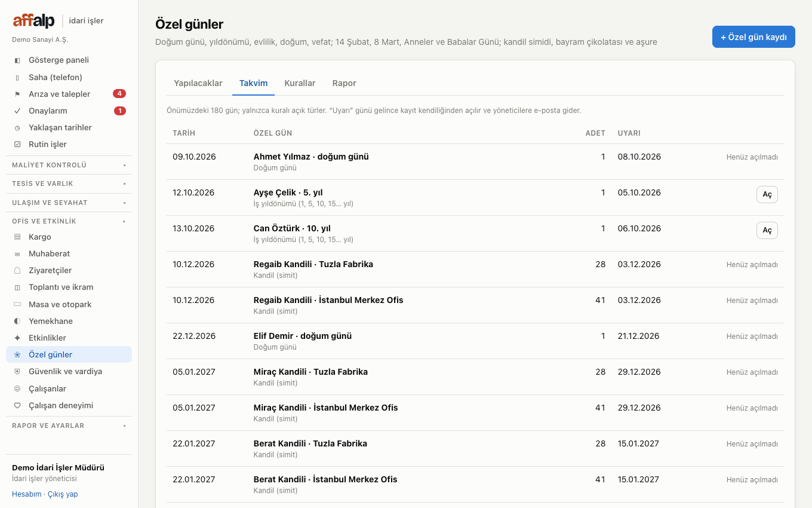Click the Yaklaşan tarihler clock icon

(x=17, y=127)
